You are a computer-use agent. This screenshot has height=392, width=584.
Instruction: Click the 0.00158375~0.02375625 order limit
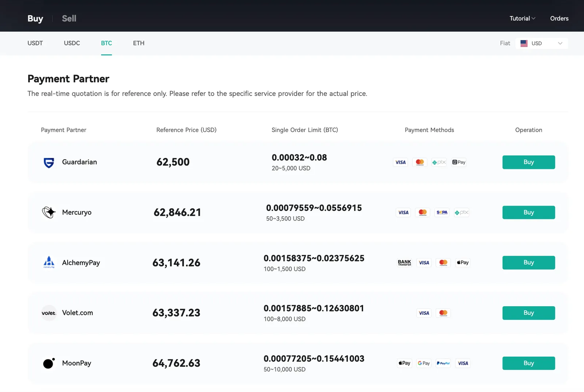coord(314,258)
